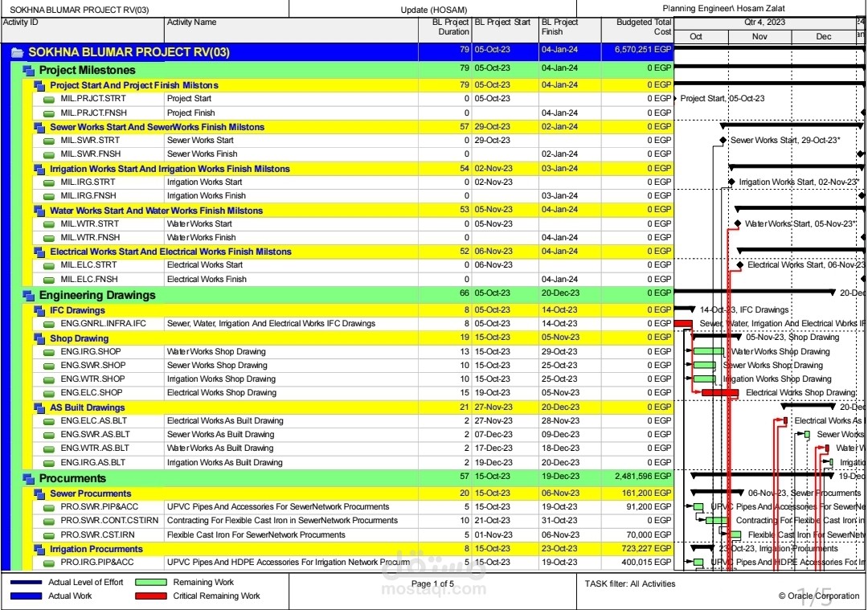
Task: Click the Sewer Procurments WBS icon
Action: 39,493
